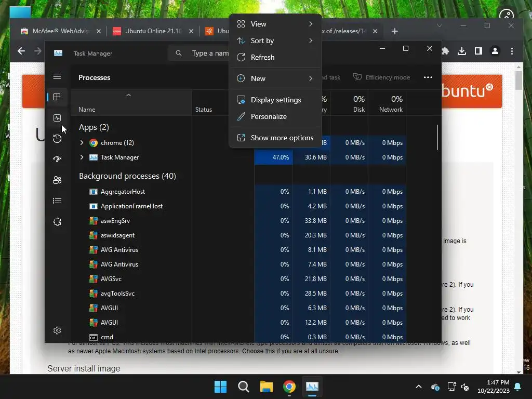The image size is (532, 399).
Task: Open notifications bell in system tray
Action: pos(518,387)
